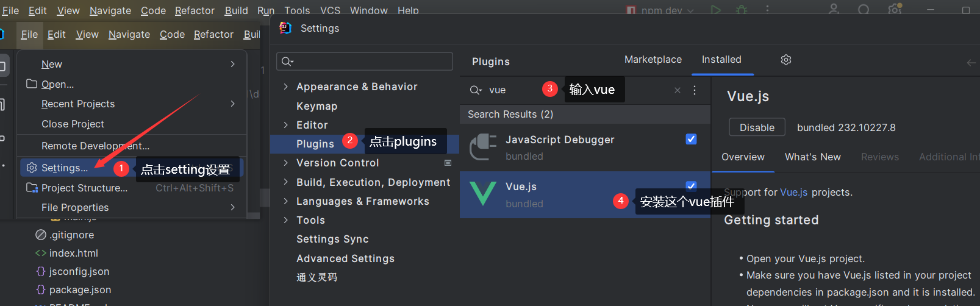Open the Window menu in top menu bar

pos(368,10)
